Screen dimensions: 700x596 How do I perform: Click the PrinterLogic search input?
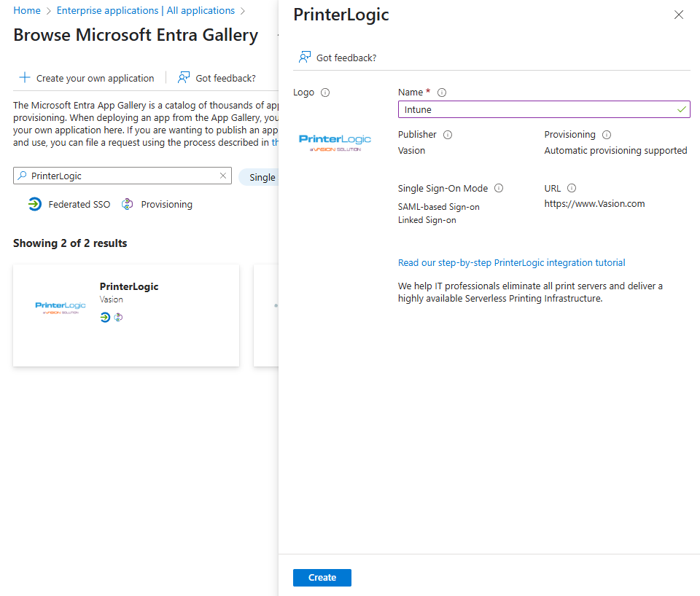click(x=122, y=176)
